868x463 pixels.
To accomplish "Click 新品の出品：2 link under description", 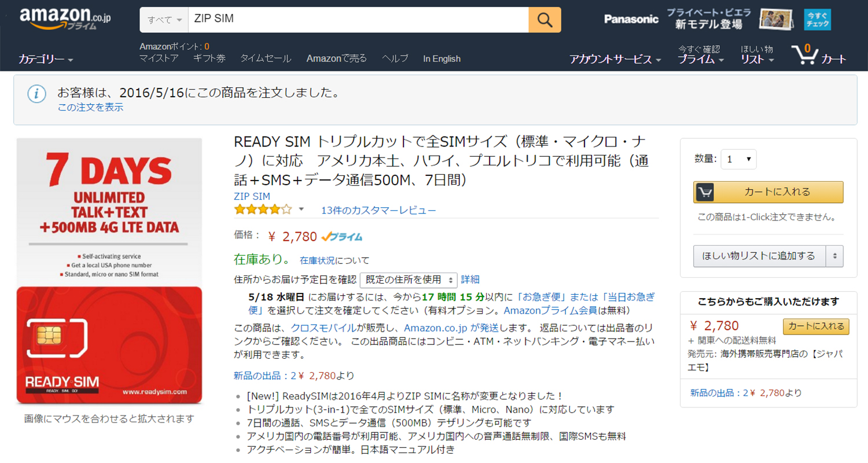I will point(265,376).
